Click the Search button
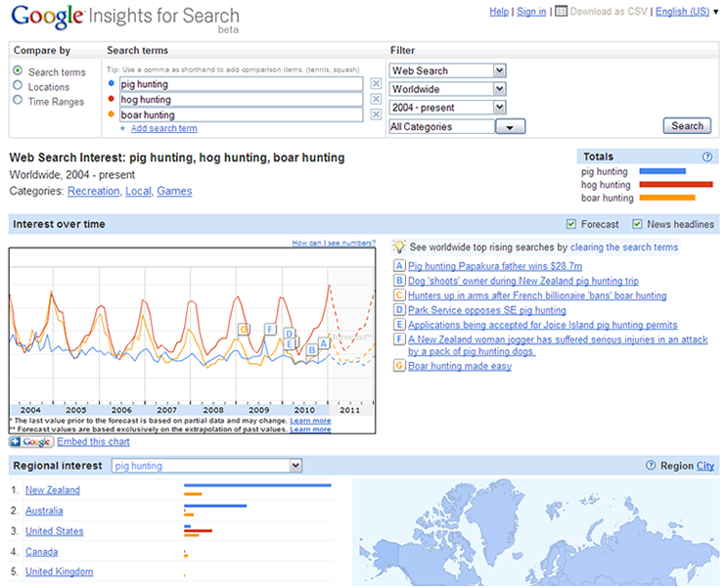The image size is (725, 588). pyautogui.click(x=687, y=126)
